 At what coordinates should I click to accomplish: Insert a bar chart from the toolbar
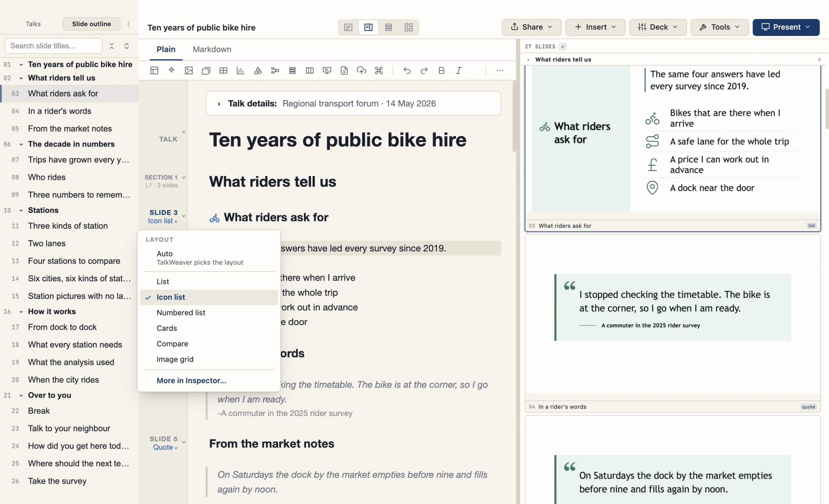[240, 71]
